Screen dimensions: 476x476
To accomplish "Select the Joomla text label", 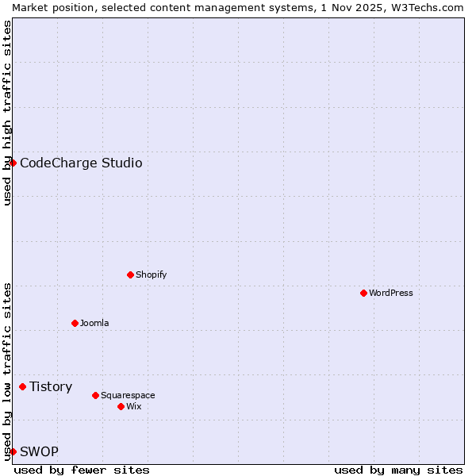I will [x=94, y=324].
